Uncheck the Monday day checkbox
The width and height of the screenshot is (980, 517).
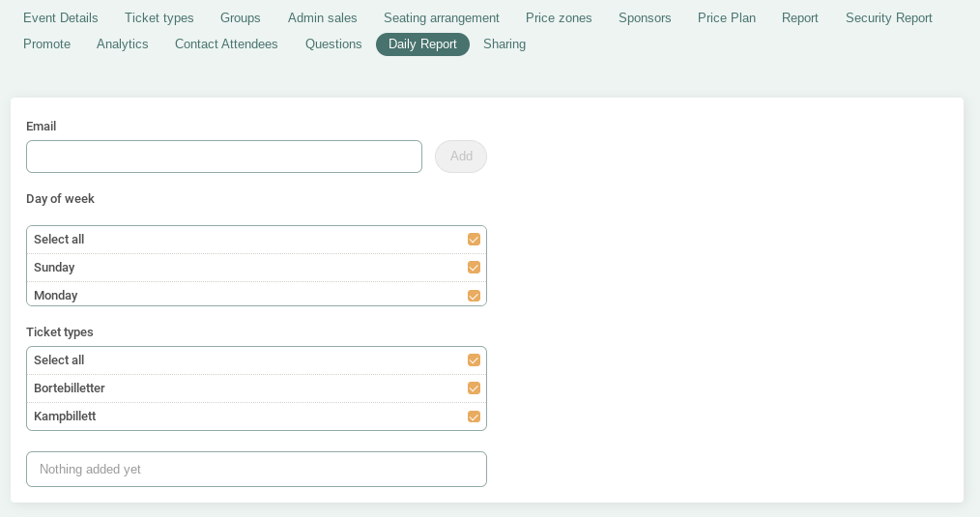pyautogui.click(x=474, y=296)
